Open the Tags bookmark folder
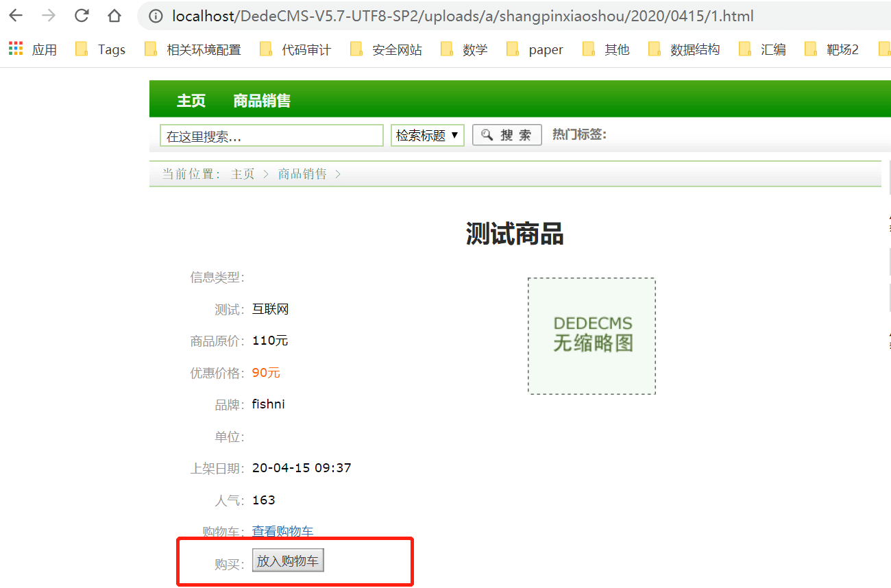This screenshot has height=588, width=891. point(100,49)
